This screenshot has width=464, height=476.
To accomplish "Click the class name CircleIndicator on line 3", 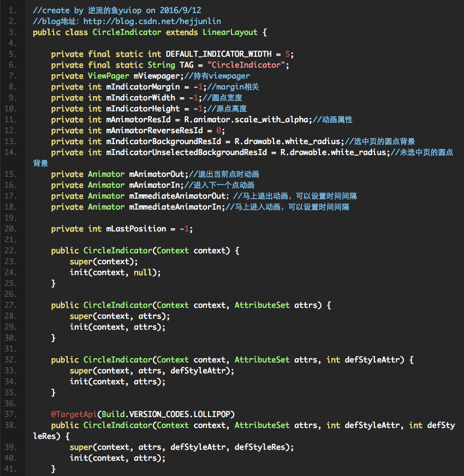I will point(127,32).
